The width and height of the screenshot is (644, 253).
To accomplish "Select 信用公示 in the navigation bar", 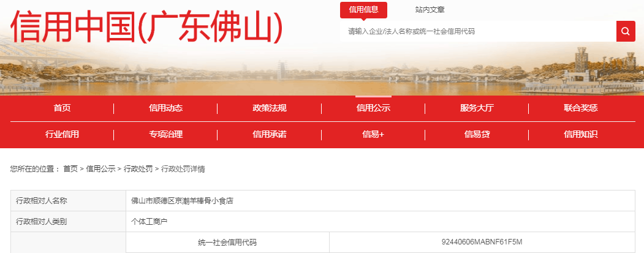I will [373, 108].
